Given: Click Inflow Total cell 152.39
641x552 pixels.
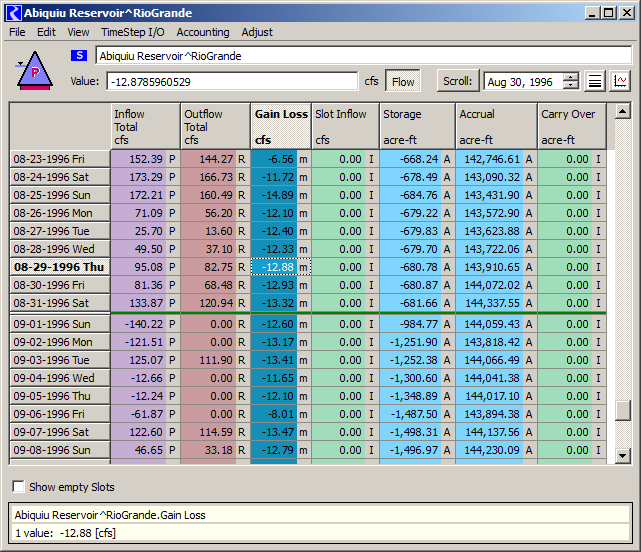Looking at the screenshot, I should 146,159.
